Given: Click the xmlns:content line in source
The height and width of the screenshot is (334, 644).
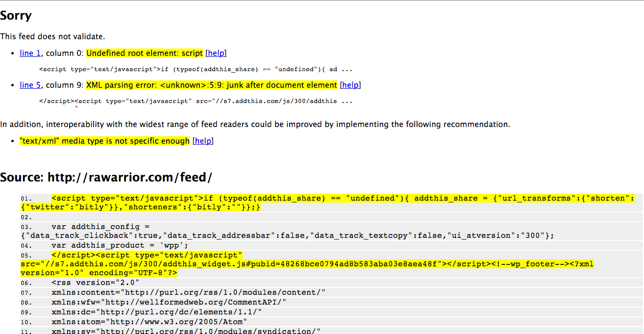Looking at the screenshot, I should (x=188, y=292).
